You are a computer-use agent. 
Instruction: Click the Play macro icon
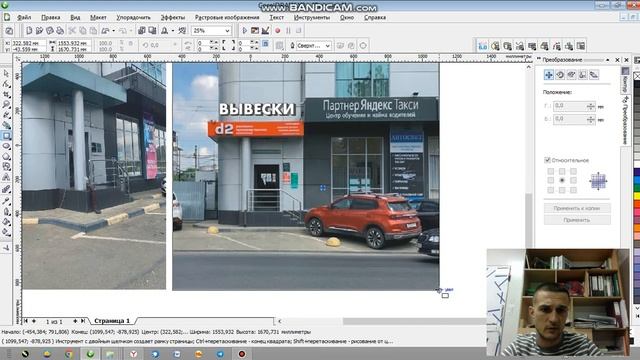pos(244,31)
